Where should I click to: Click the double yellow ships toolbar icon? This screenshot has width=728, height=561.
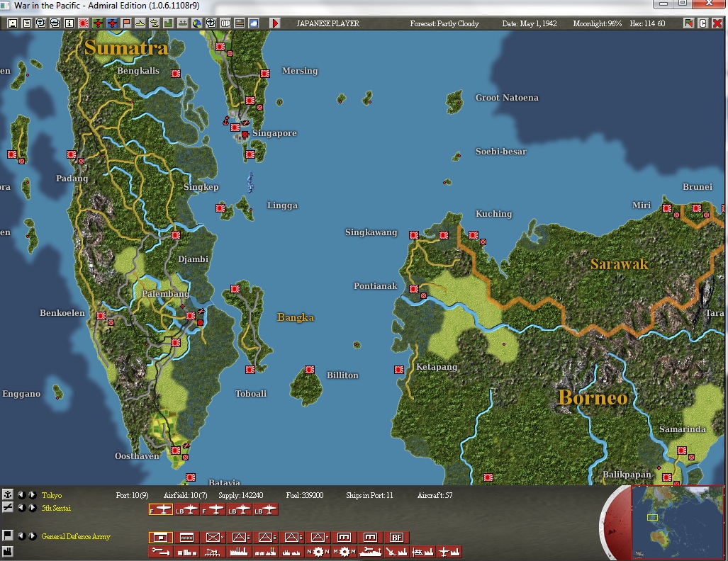click(x=155, y=23)
